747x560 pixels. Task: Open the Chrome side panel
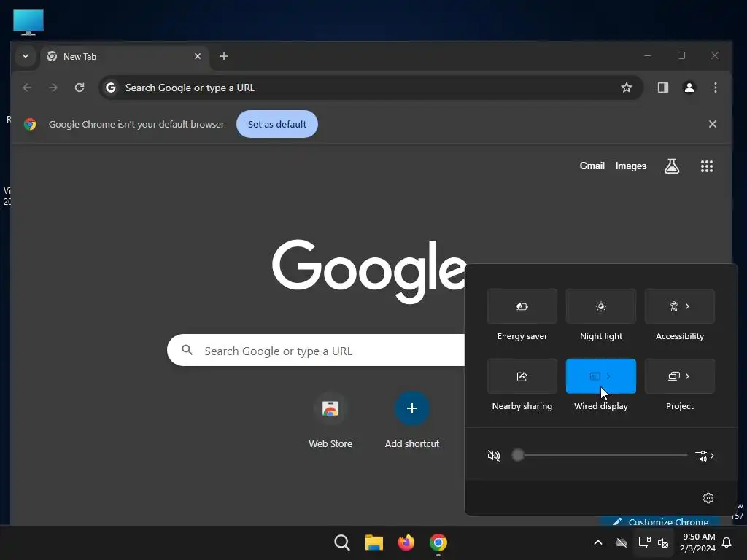tap(662, 87)
